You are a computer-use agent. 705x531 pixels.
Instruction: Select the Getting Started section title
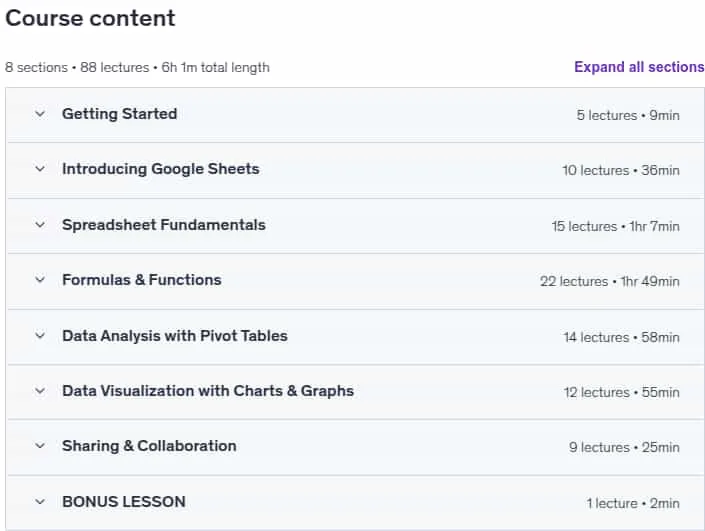[120, 114]
